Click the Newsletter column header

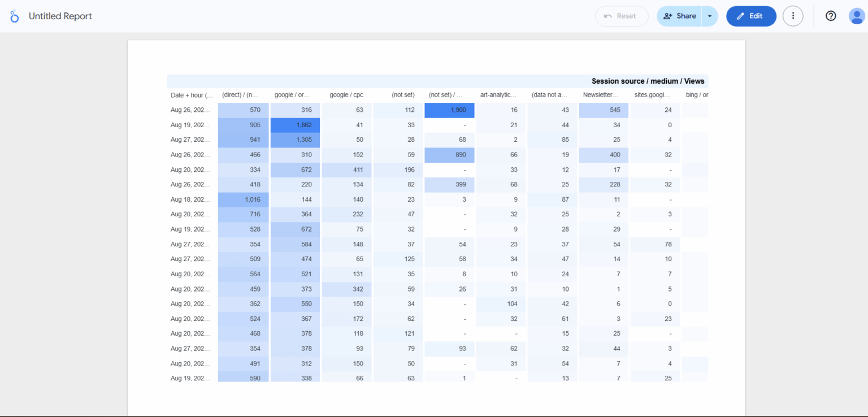pyautogui.click(x=602, y=94)
